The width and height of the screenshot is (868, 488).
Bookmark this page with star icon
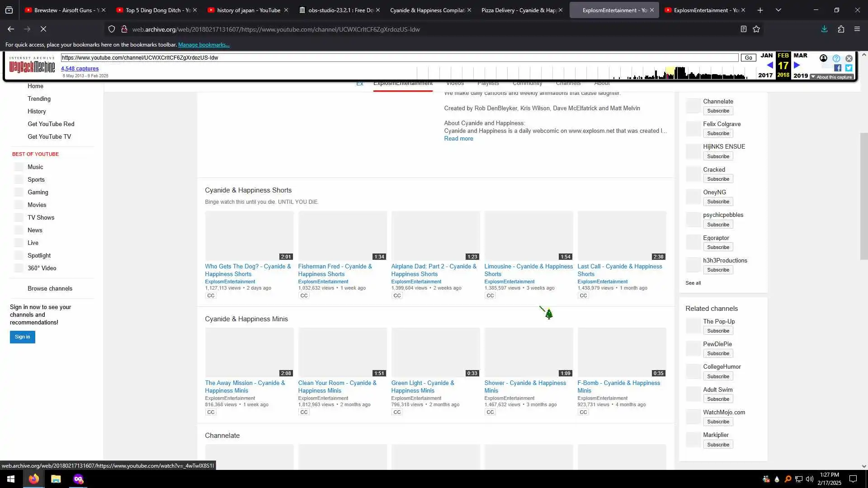756,29
